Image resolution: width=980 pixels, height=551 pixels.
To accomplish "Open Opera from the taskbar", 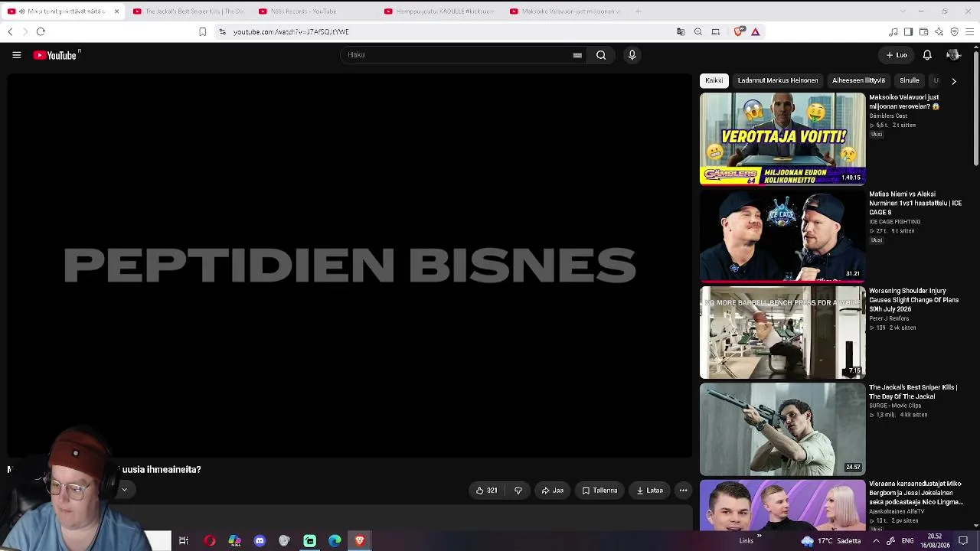I will (x=209, y=541).
